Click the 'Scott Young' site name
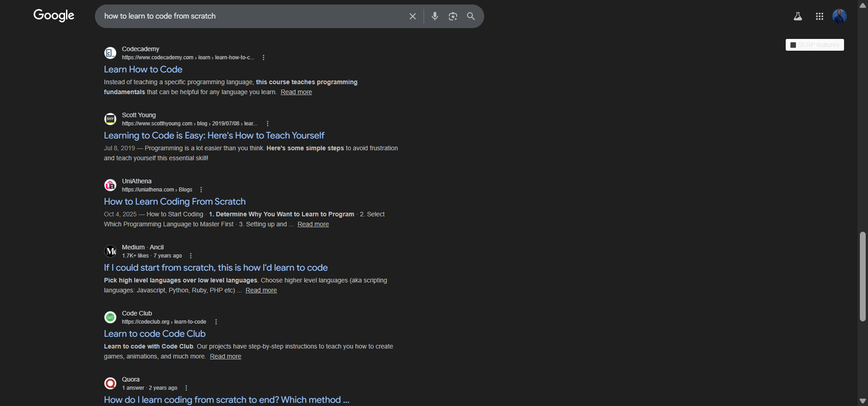Image resolution: width=868 pixels, height=406 pixels. [x=139, y=115]
